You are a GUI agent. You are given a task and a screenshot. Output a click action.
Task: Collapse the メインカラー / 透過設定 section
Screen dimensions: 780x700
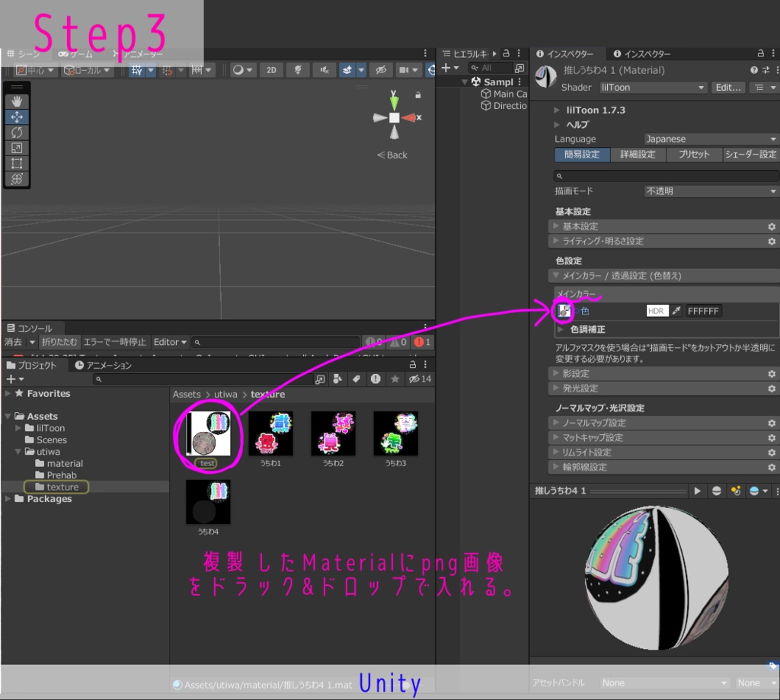click(664, 276)
